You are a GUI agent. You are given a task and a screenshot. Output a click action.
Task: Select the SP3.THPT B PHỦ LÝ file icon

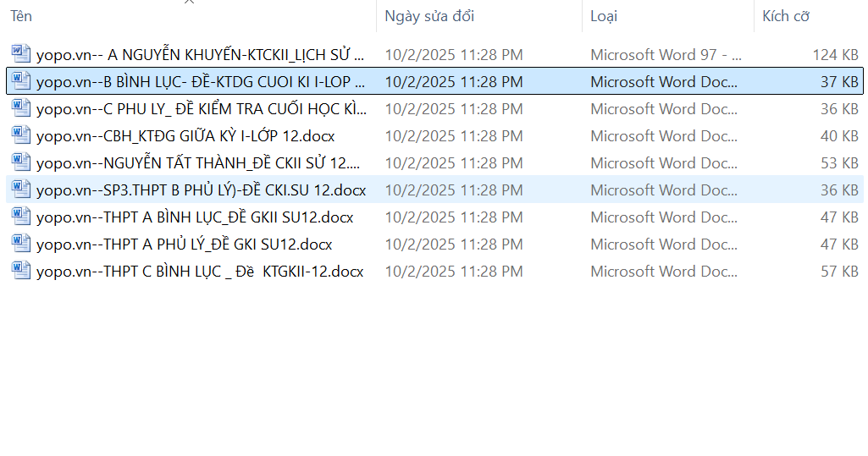pyautogui.click(x=21, y=190)
